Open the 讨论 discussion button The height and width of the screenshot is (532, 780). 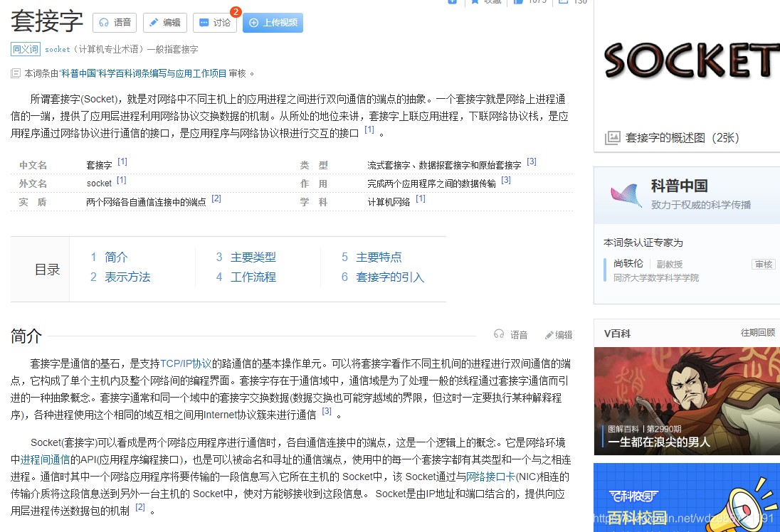[216, 23]
